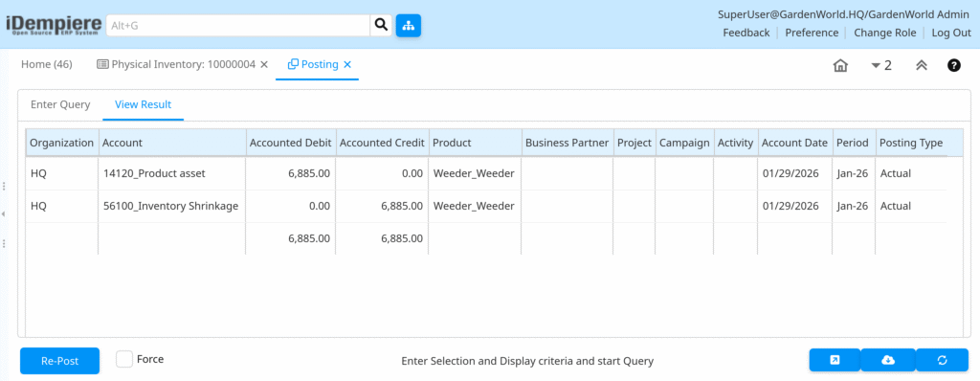
Task: Click the left side panel expand arrow
Action: point(4,214)
